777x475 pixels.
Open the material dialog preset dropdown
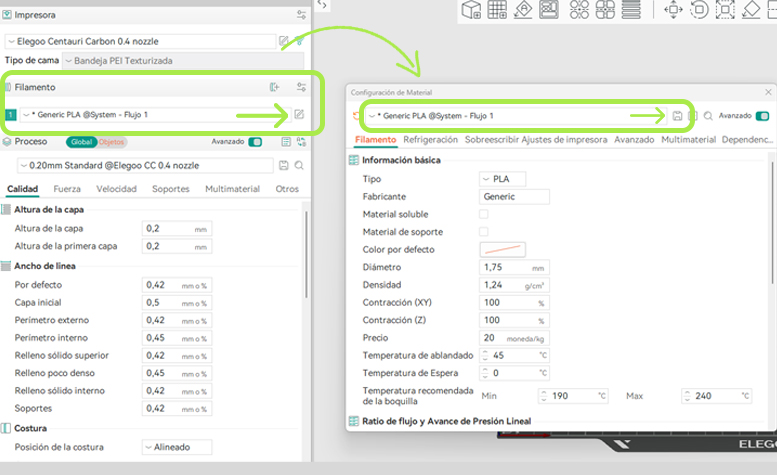coord(516,116)
